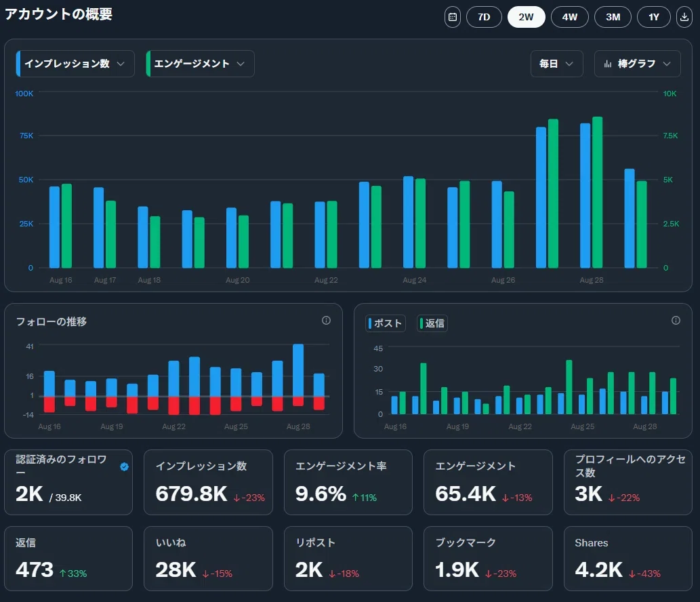Viewport: 700px width, 602px height.
Task: Toggle the 返信 series in the chart legend
Action: [x=432, y=323]
